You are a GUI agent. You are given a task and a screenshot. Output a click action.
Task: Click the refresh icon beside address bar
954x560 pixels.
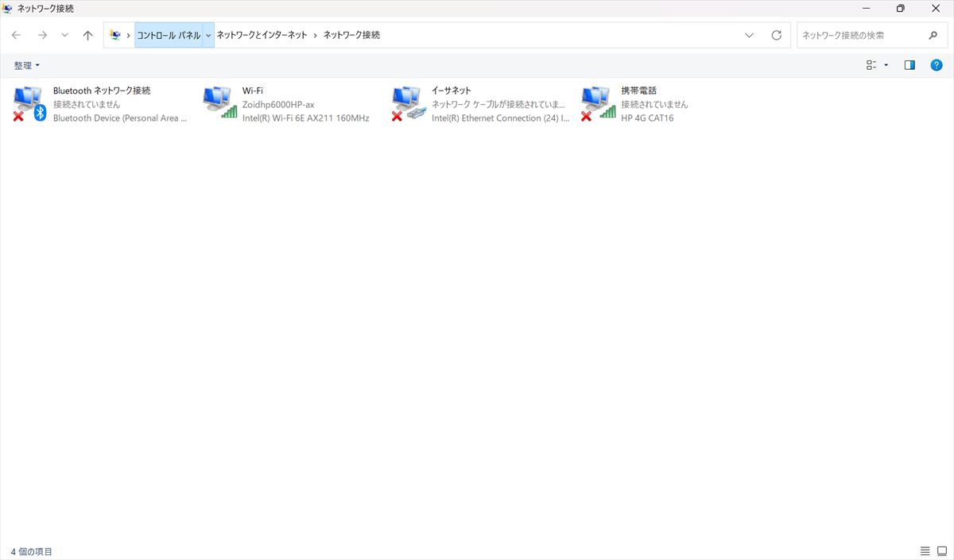pos(777,36)
